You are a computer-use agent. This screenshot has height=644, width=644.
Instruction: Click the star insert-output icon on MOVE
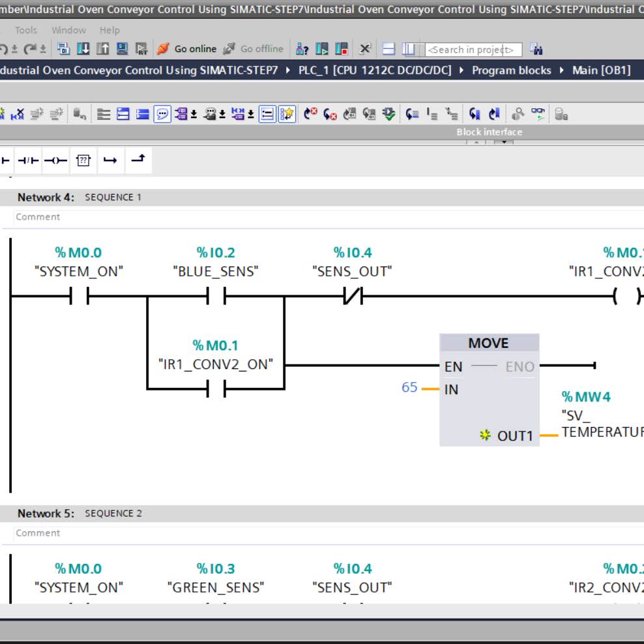click(485, 435)
